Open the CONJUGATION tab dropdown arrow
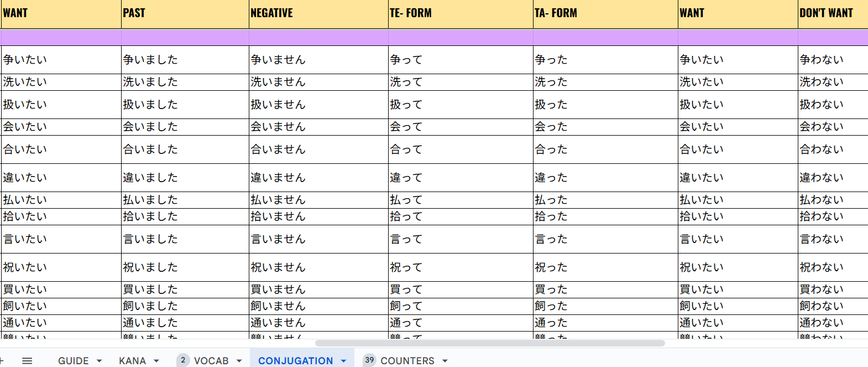The width and height of the screenshot is (868, 367). (x=343, y=361)
